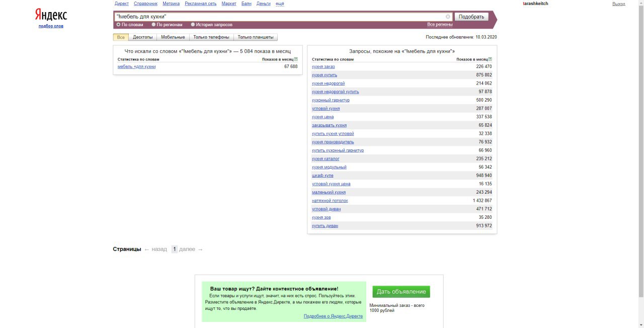Open the ещё menu in top navigation
The height and width of the screenshot is (328, 644).
[280, 4]
